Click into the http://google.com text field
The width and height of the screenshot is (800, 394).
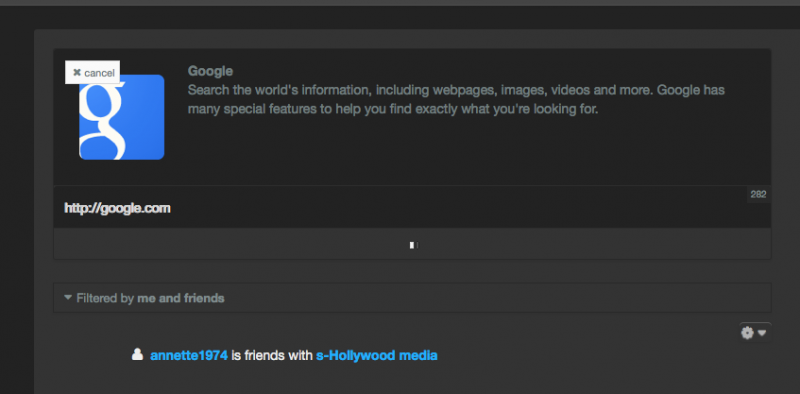pyautogui.click(x=412, y=208)
